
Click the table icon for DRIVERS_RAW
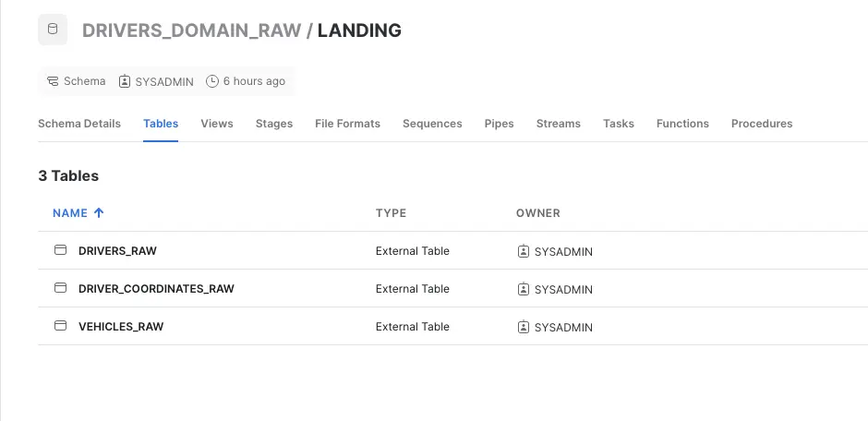[60, 250]
